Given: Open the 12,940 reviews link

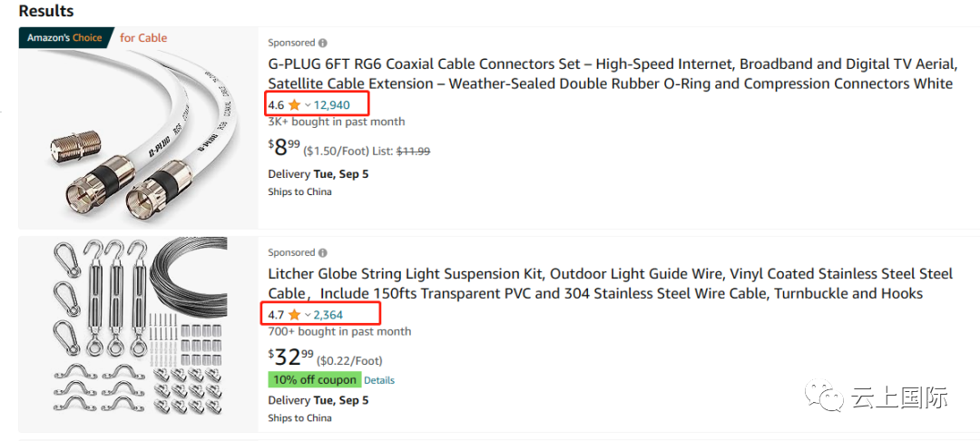Looking at the screenshot, I should click(x=331, y=105).
